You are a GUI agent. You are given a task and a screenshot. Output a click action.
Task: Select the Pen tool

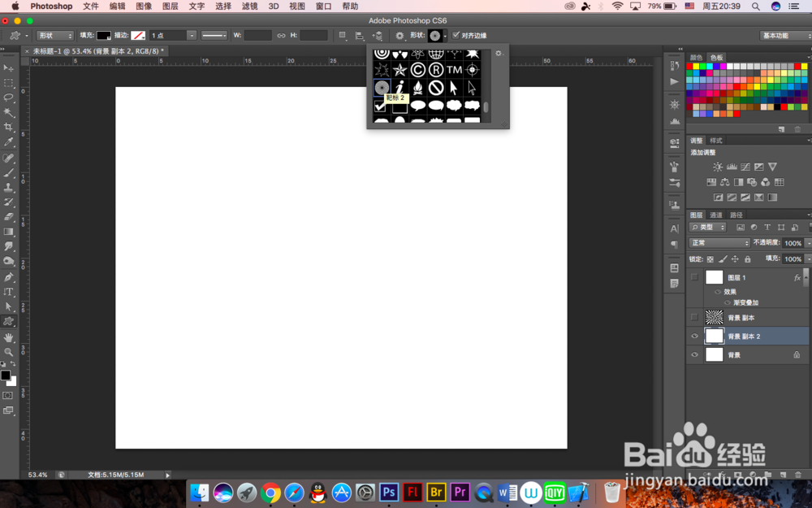coord(8,277)
